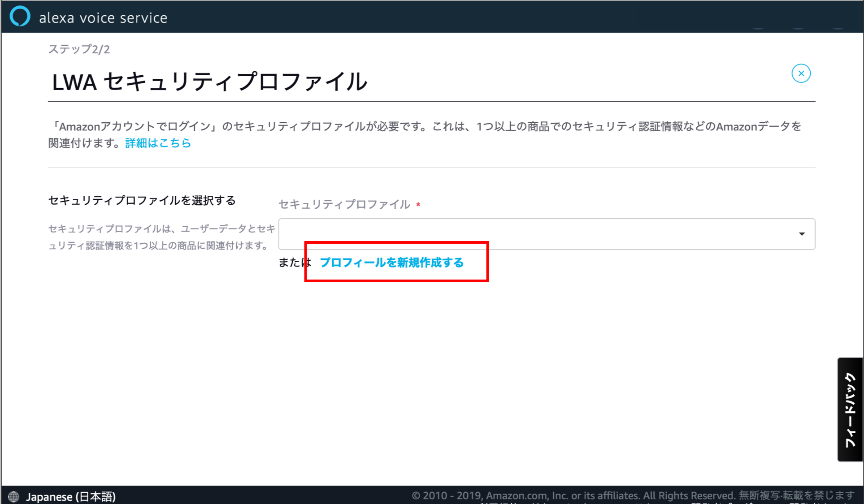Click the red required asterisk
This screenshot has width=864, height=504.
click(x=418, y=205)
